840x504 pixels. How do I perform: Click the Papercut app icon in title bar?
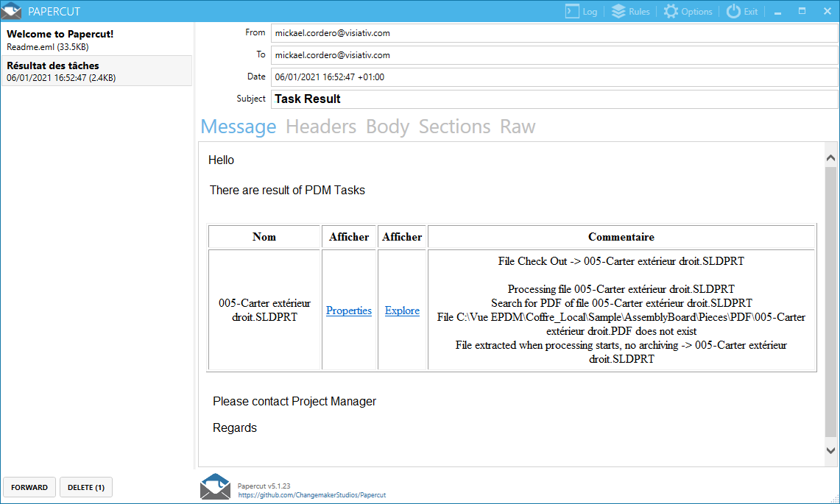pos(12,11)
